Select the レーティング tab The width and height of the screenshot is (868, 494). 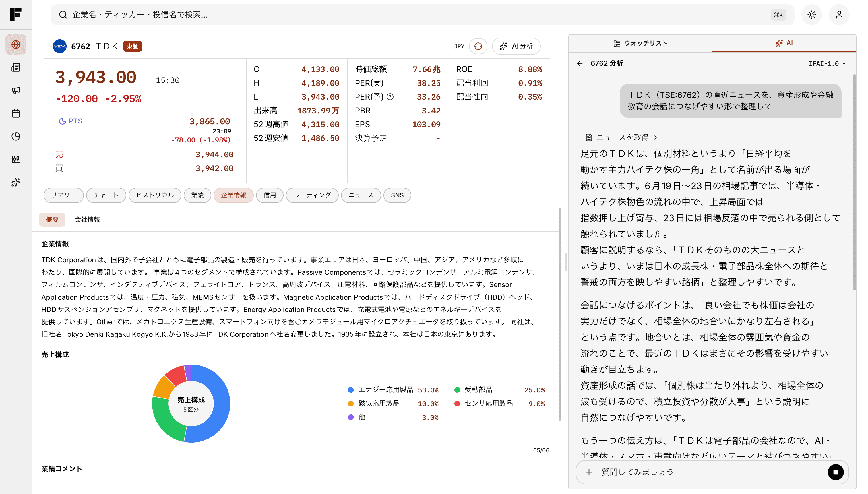[x=312, y=195]
